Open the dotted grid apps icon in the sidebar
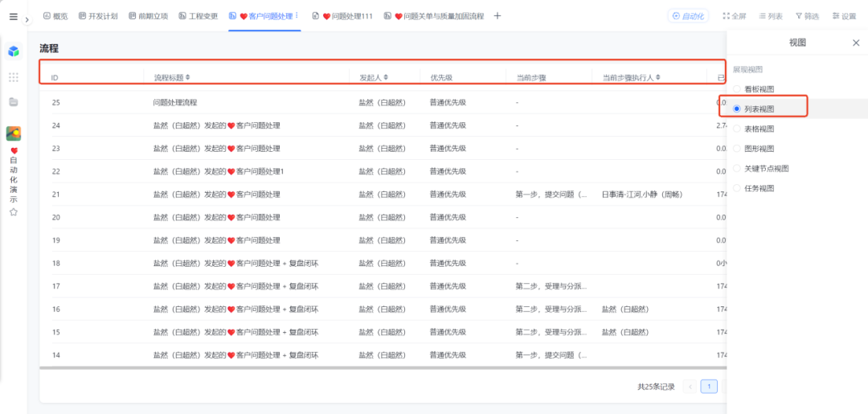 [14, 77]
